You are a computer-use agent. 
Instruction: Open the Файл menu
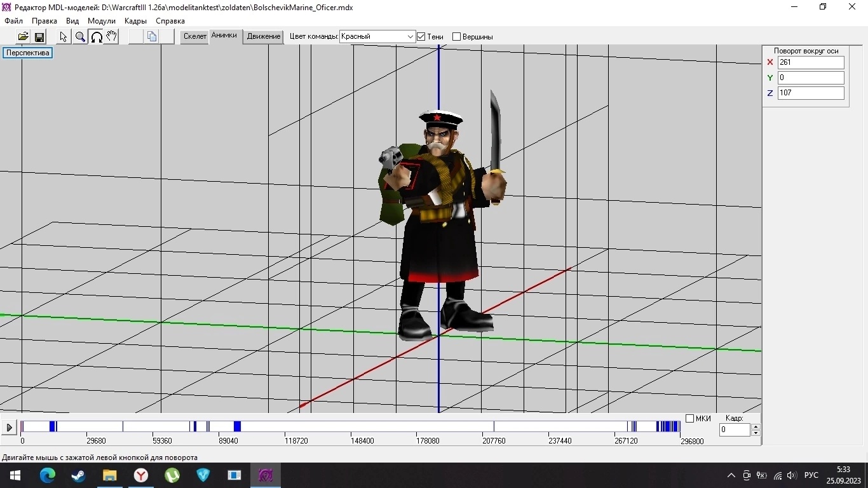[13, 21]
